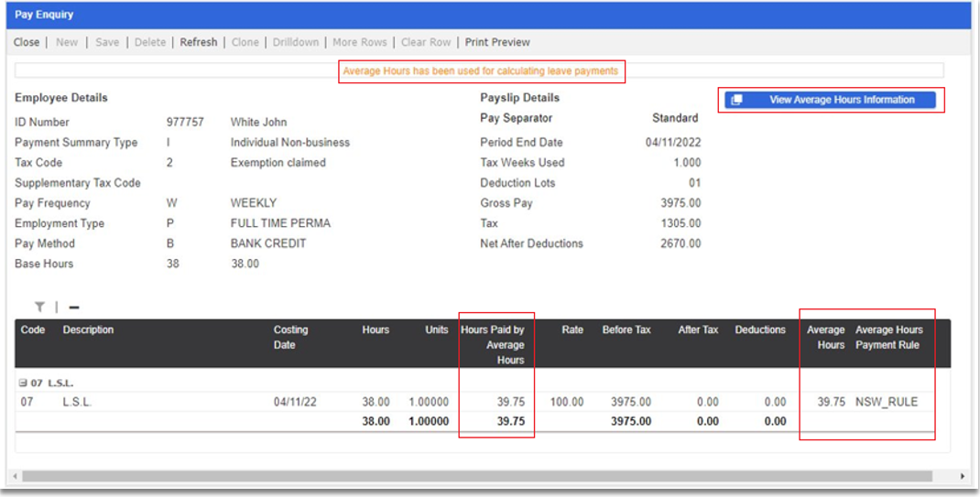Click the Hours column header
This screenshot has width=980, height=497.
pyautogui.click(x=376, y=330)
